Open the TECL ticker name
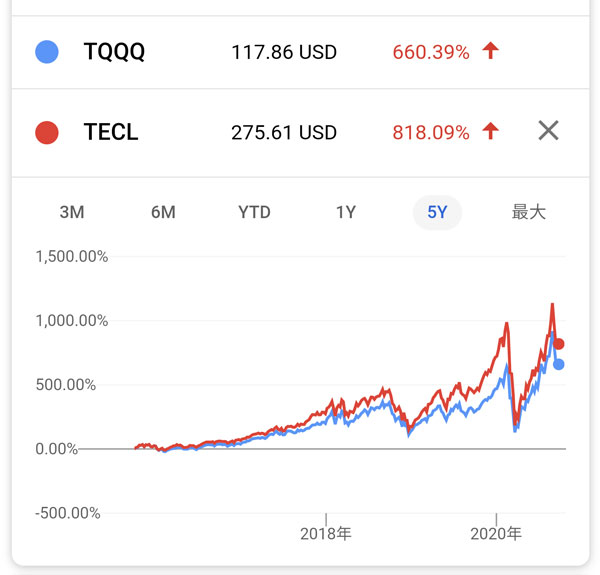 click(112, 131)
